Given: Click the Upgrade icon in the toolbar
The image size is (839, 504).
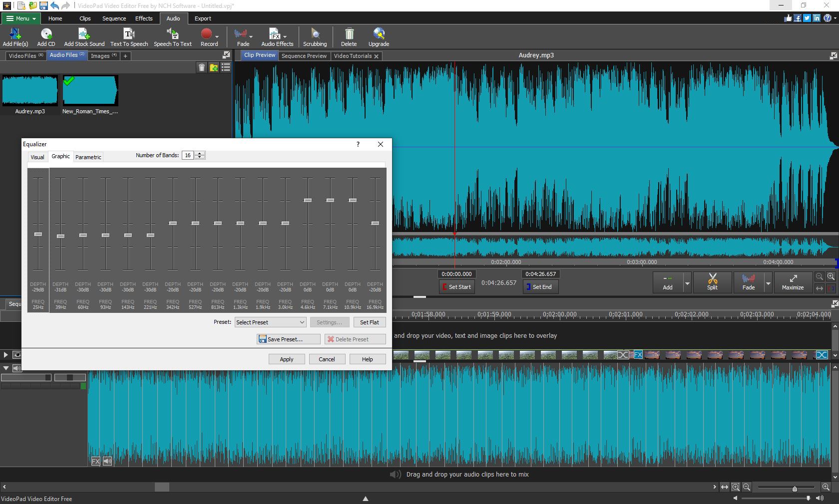Looking at the screenshot, I should tap(378, 36).
